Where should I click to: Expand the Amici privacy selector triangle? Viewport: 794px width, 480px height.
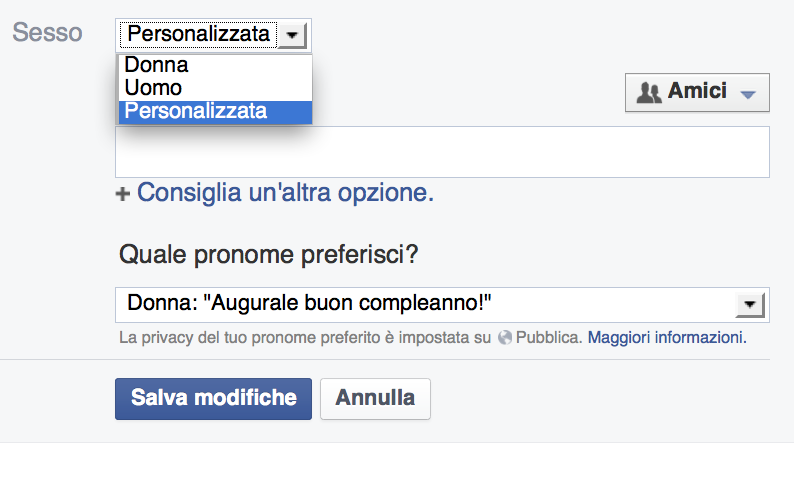(748, 94)
